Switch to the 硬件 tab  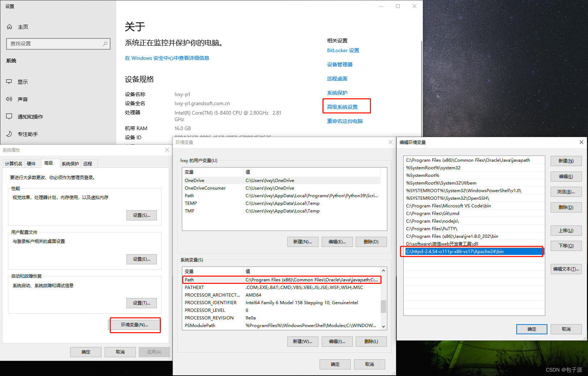click(x=33, y=164)
